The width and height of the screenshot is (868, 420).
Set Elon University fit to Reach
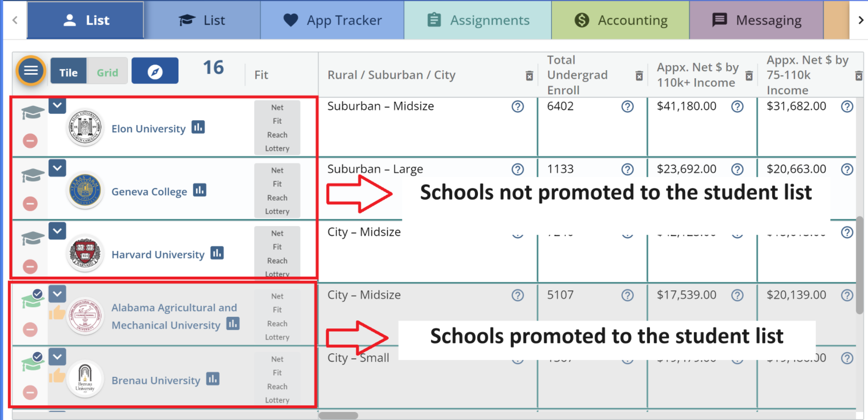[x=277, y=135]
